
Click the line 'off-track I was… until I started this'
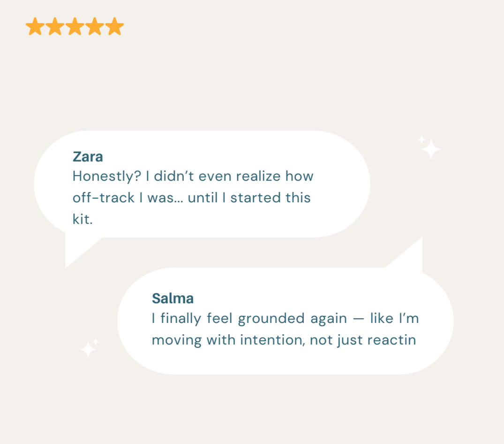(191, 198)
